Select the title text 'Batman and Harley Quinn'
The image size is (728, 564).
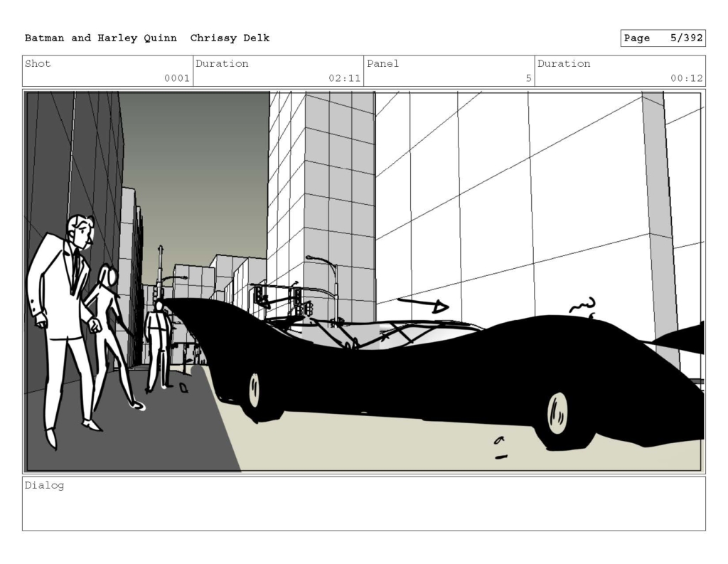click(101, 38)
